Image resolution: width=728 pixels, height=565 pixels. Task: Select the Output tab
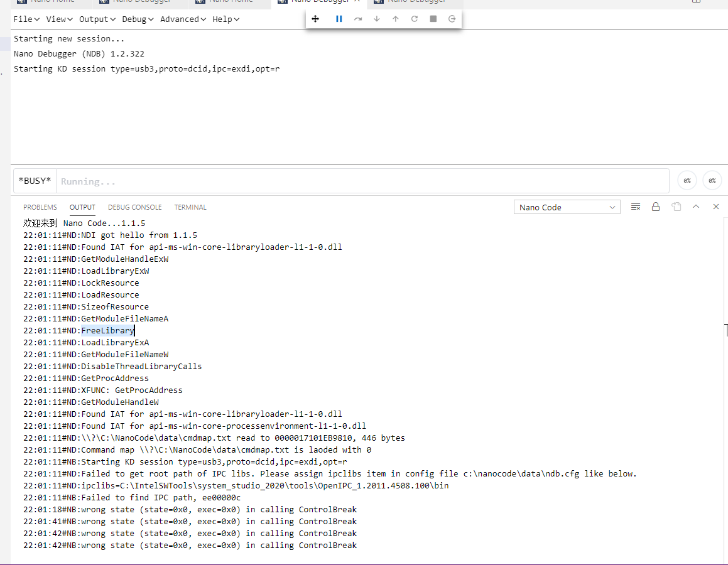coord(82,207)
